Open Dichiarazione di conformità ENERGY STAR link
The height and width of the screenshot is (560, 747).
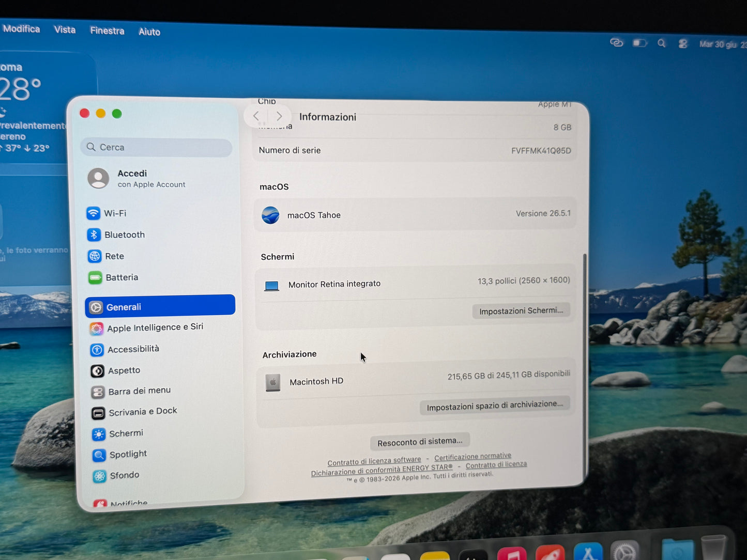[382, 470]
